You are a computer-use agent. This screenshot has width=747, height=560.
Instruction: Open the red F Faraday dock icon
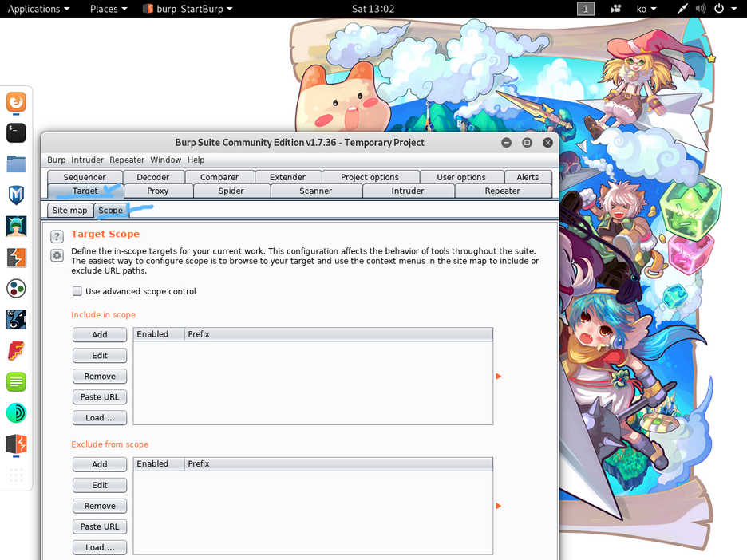pyautogui.click(x=16, y=351)
